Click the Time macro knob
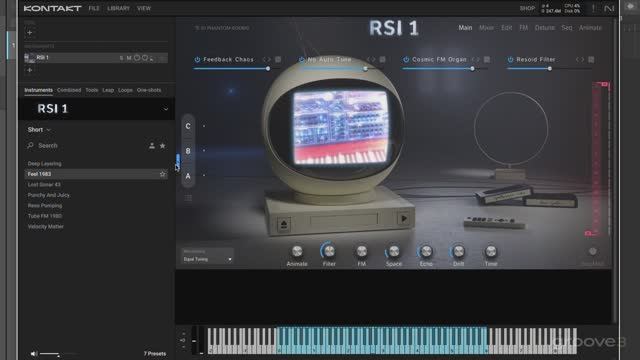This screenshot has width=640, height=360. tap(491, 251)
